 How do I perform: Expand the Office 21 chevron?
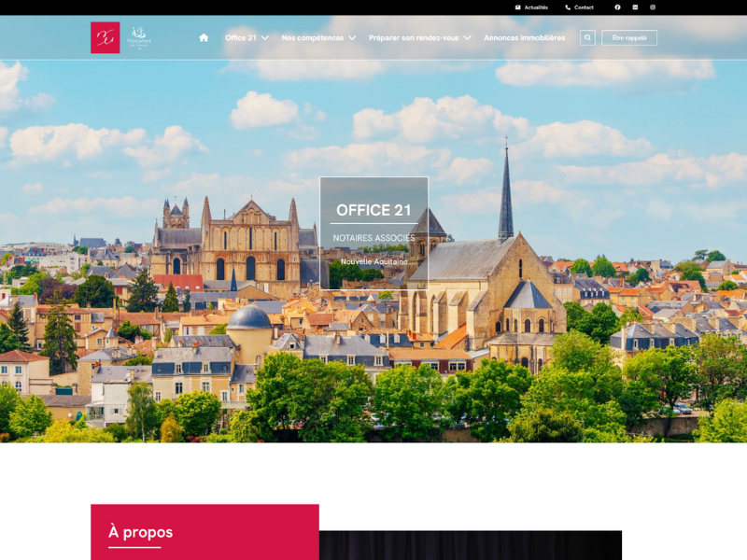pyautogui.click(x=265, y=38)
